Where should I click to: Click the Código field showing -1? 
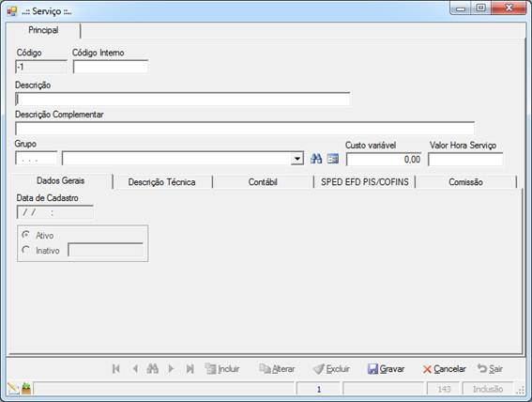click(41, 67)
